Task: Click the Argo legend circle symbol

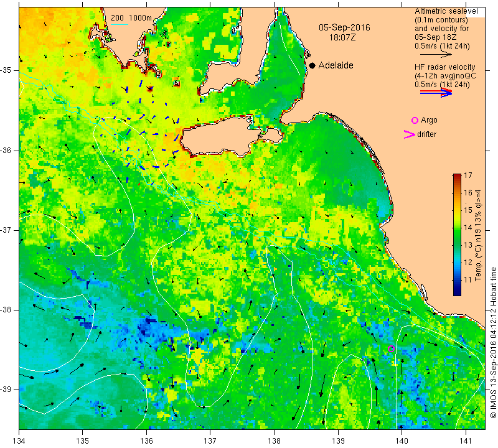Action: [x=415, y=120]
